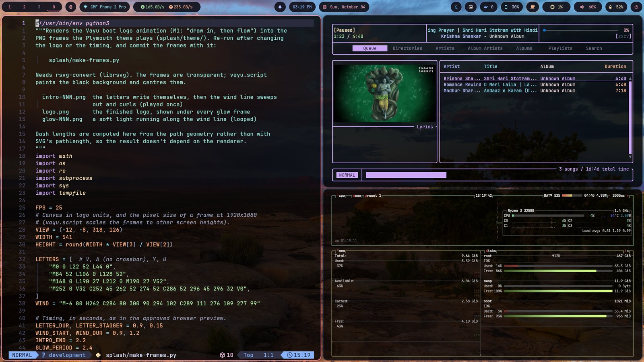Click the download speed arrow icon
The width and height of the screenshot is (644, 362).
(142, 7)
